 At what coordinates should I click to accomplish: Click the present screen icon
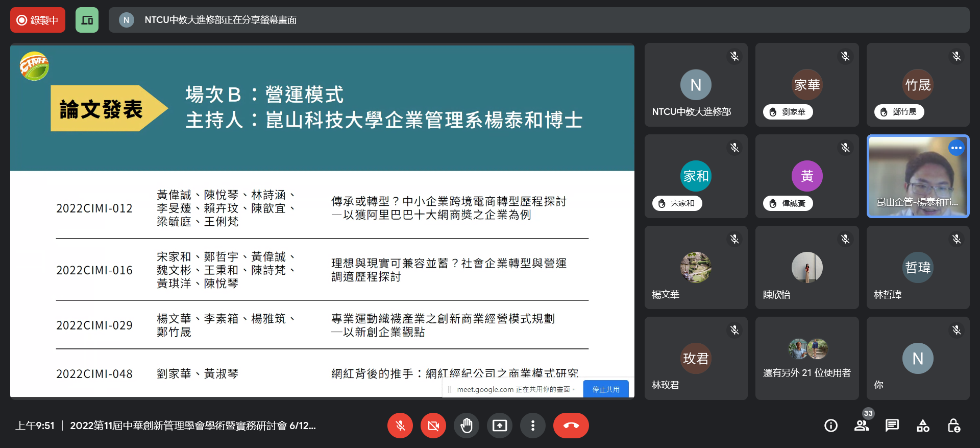499,426
